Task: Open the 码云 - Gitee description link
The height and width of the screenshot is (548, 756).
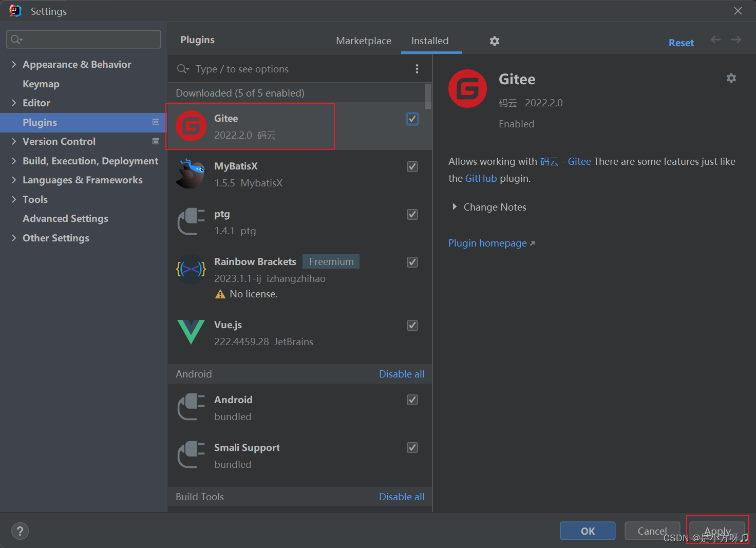Action: pyautogui.click(x=565, y=161)
